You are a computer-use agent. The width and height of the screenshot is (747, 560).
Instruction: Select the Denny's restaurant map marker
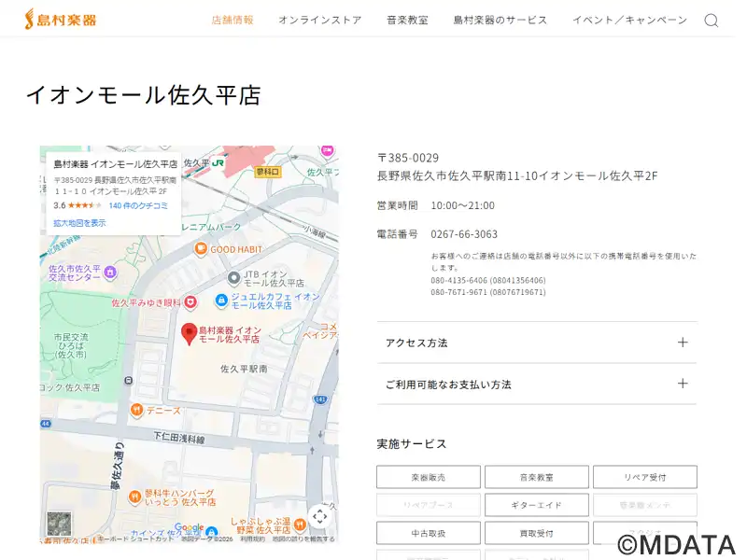pyautogui.click(x=136, y=410)
